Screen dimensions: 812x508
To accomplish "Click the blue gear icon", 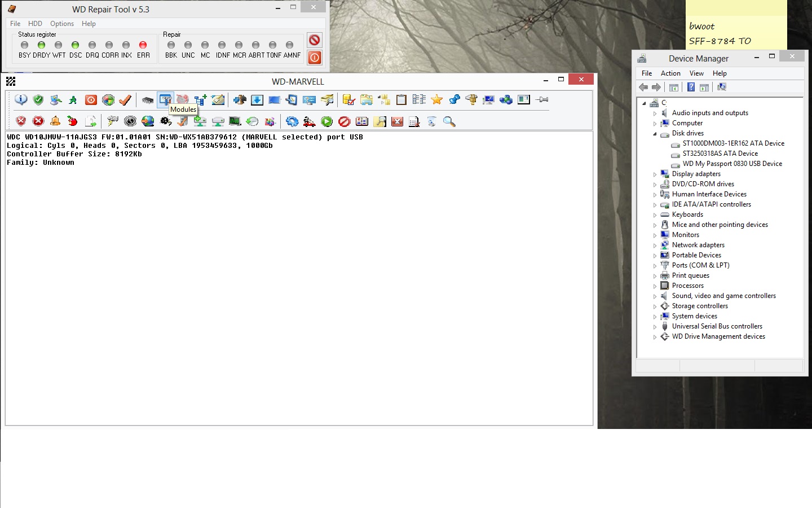I will (292, 121).
